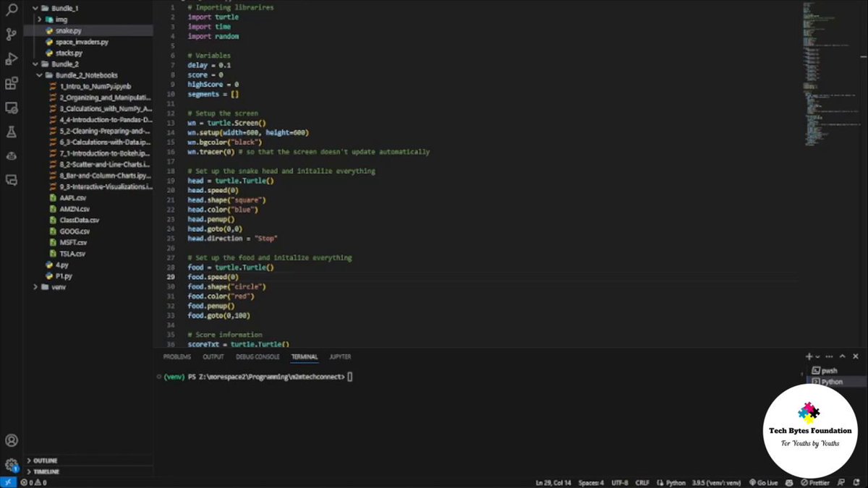Open the Run and Debug view
This screenshot has height=488, width=868.
coord(11,59)
